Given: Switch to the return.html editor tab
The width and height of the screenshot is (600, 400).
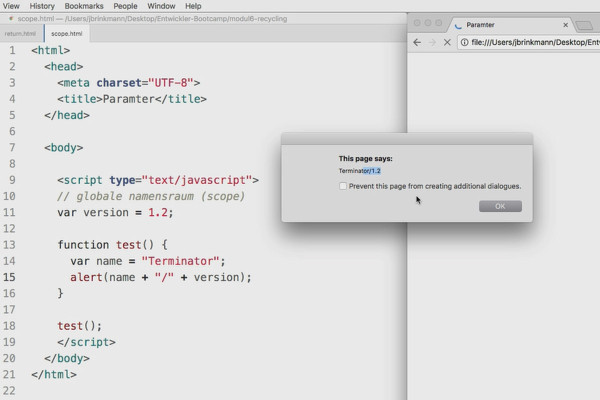Looking at the screenshot, I should point(20,34).
